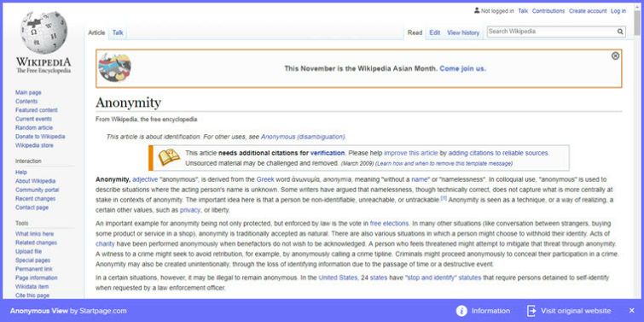The height and width of the screenshot is (322, 644).
Task: Open the Help sidebar link
Action: point(21,173)
